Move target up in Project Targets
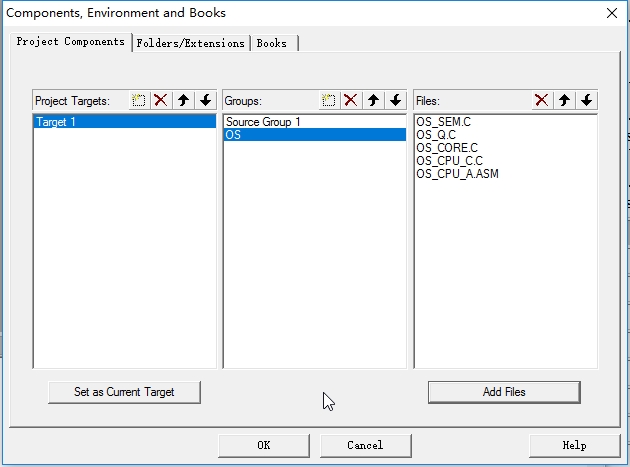Image resolution: width=630 pixels, height=467 pixels. pyautogui.click(x=183, y=100)
